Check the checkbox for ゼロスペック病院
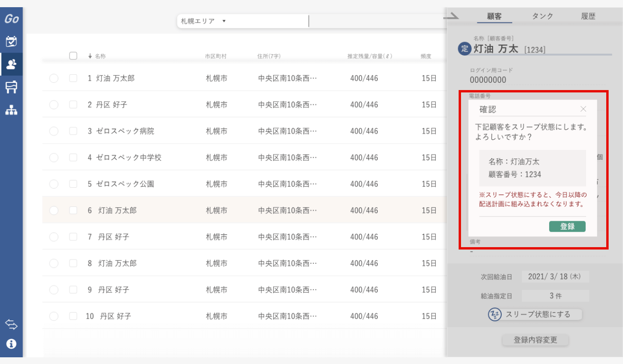This screenshot has height=364, width=623. pyautogui.click(x=73, y=131)
